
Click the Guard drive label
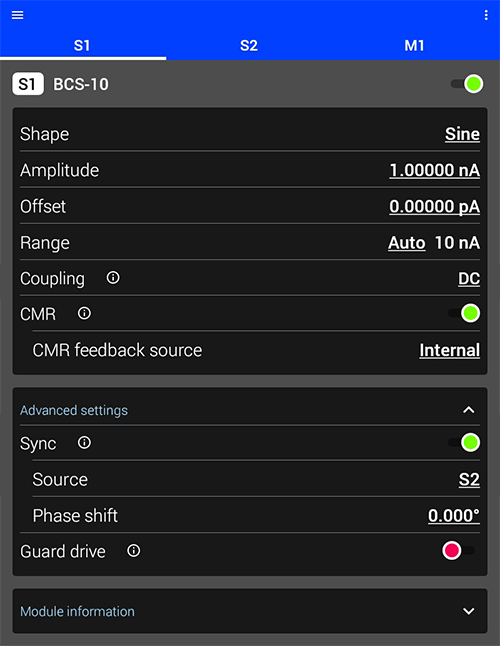click(x=63, y=552)
